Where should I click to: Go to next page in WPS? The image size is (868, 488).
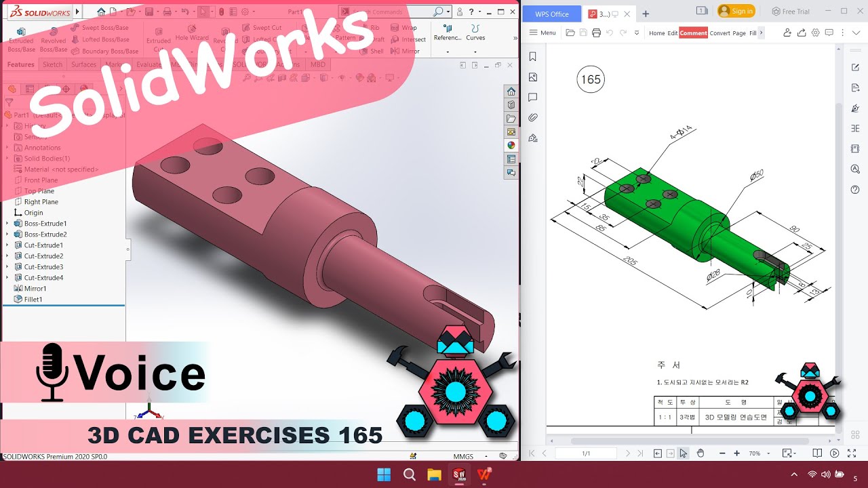coord(627,453)
